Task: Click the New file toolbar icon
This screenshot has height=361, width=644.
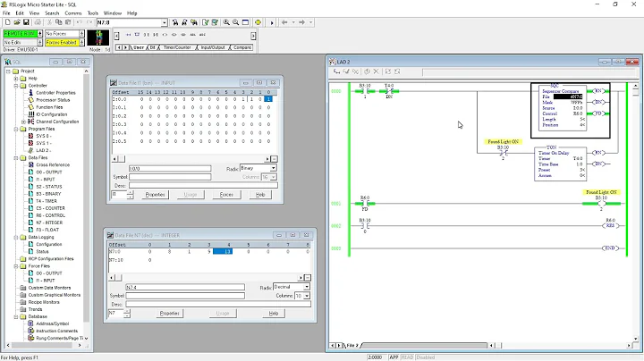Action: coord(7,22)
